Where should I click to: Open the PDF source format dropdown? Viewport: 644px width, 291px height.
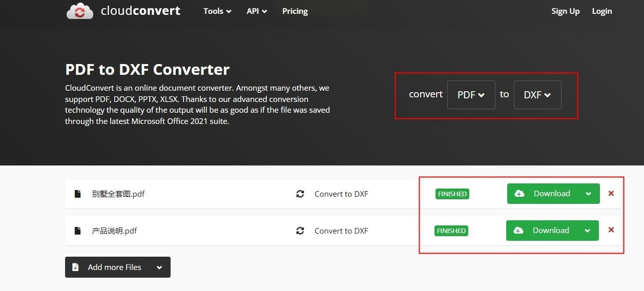tap(471, 95)
